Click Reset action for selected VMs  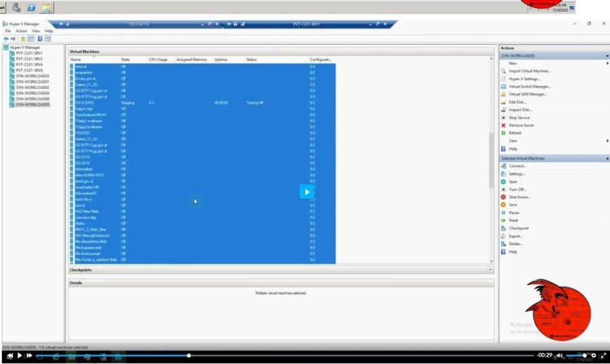[x=513, y=220]
